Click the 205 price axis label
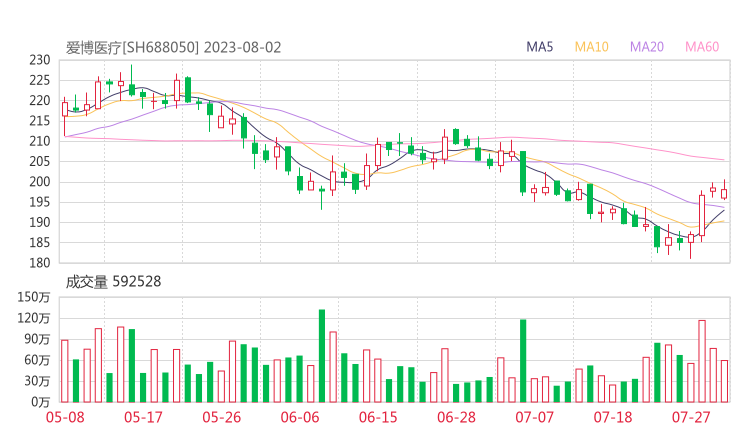 coord(40,161)
